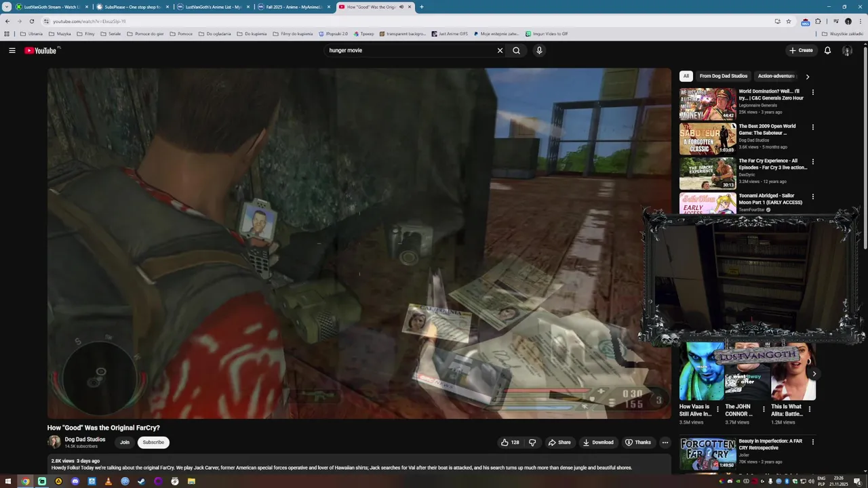Open the options menu for The JOHN CONNOR short
This screenshot has height=488, width=868.
[x=764, y=409]
